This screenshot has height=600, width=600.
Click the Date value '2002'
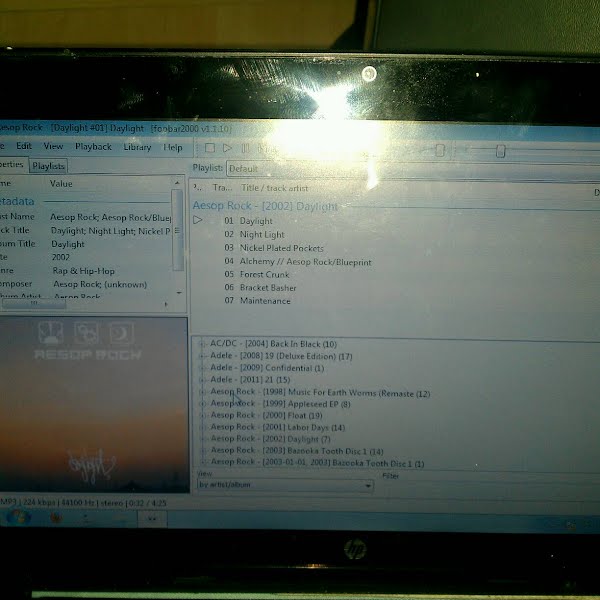pyautogui.click(x=61, y=257)
